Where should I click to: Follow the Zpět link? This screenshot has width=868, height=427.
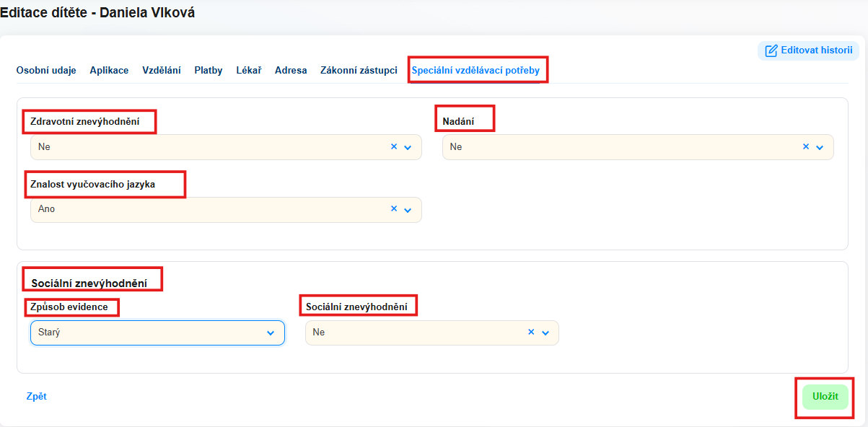[x=36, y=396]
